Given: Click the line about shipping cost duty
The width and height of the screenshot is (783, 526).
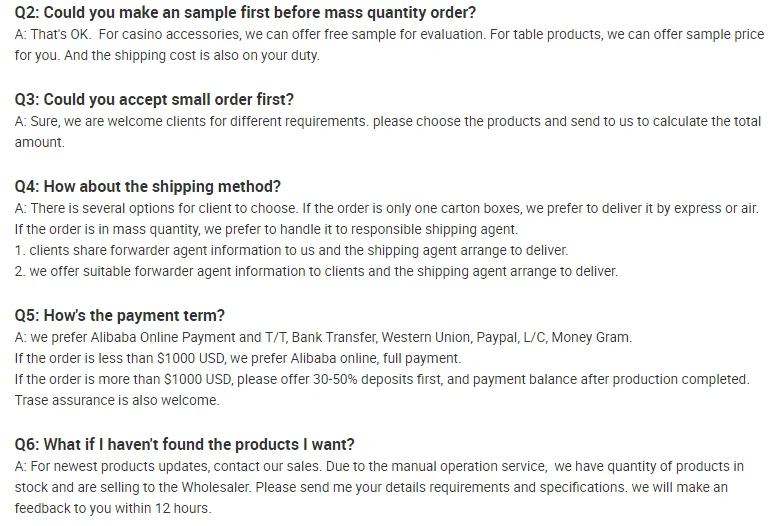Looking at the screenshot, I should (167, 56).
